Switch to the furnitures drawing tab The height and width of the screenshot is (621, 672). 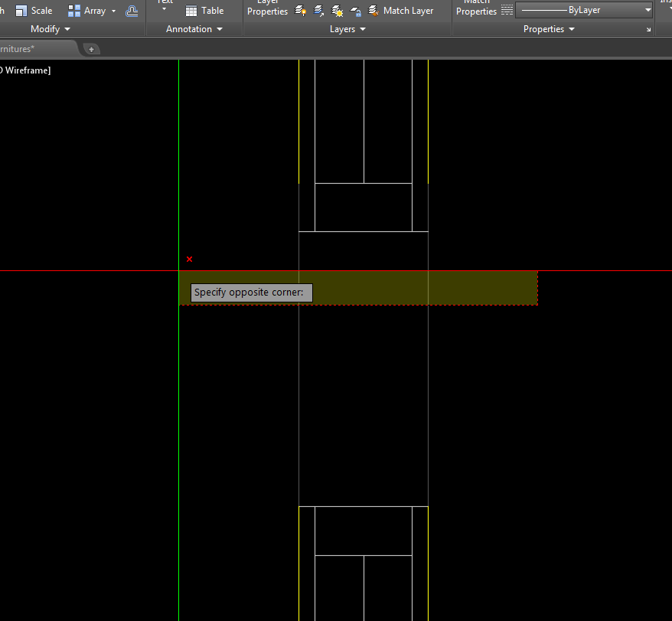31,47
